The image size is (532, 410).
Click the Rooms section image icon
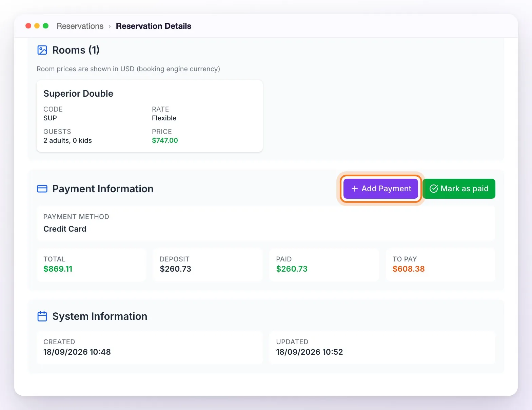42,50
